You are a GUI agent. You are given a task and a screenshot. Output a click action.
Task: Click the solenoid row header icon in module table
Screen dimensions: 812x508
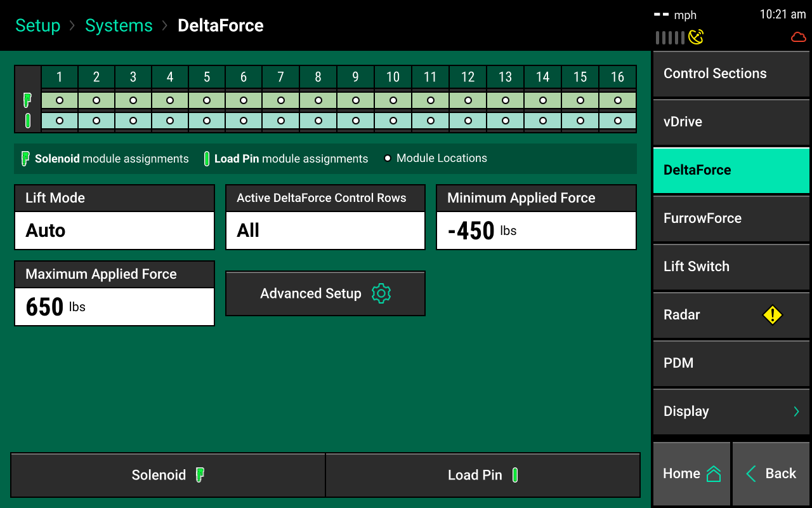point(28,100)
